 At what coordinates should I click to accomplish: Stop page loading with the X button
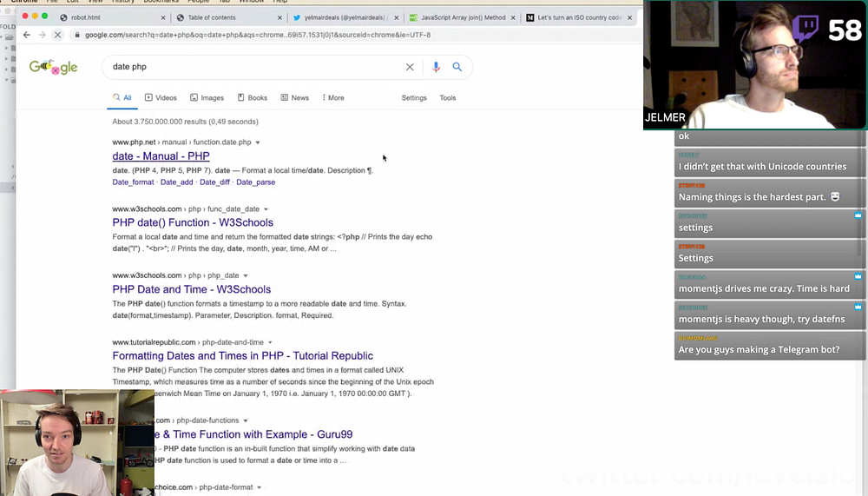point(57,35)
